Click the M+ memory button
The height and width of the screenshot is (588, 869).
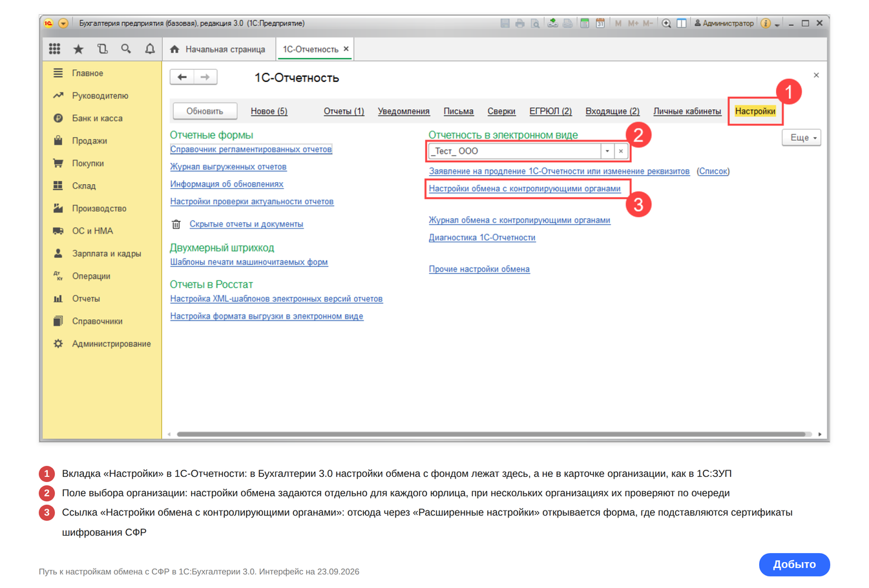click(633, 23)
